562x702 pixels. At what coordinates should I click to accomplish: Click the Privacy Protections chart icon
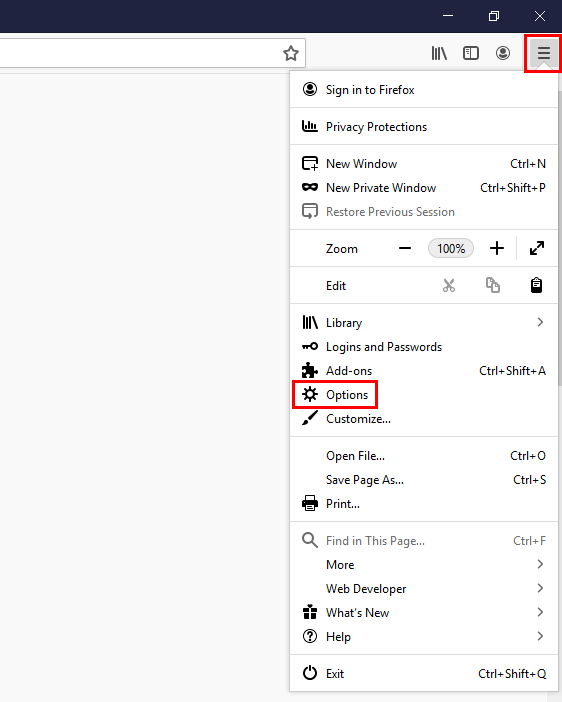[310, 126]
